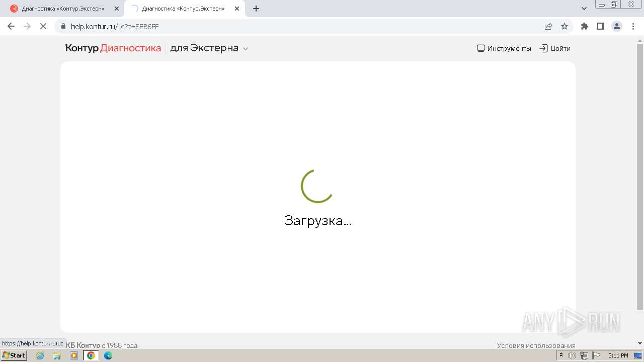644x362 pixels.
Task: Click Войти to sign in
Action: pos(555,48)
